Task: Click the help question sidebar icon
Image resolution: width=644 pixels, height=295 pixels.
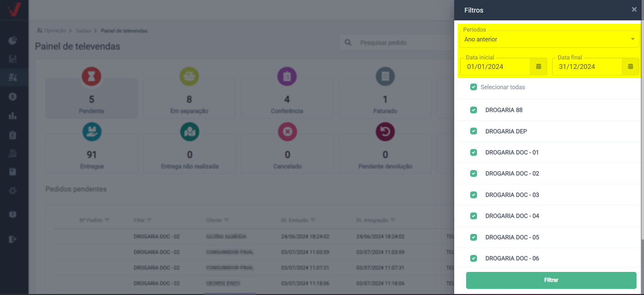Action: (13, 215)
